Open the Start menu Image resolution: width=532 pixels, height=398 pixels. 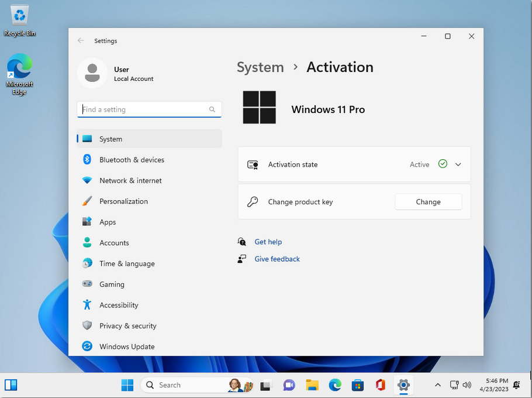pyautogui.click(x=127, y=385)
